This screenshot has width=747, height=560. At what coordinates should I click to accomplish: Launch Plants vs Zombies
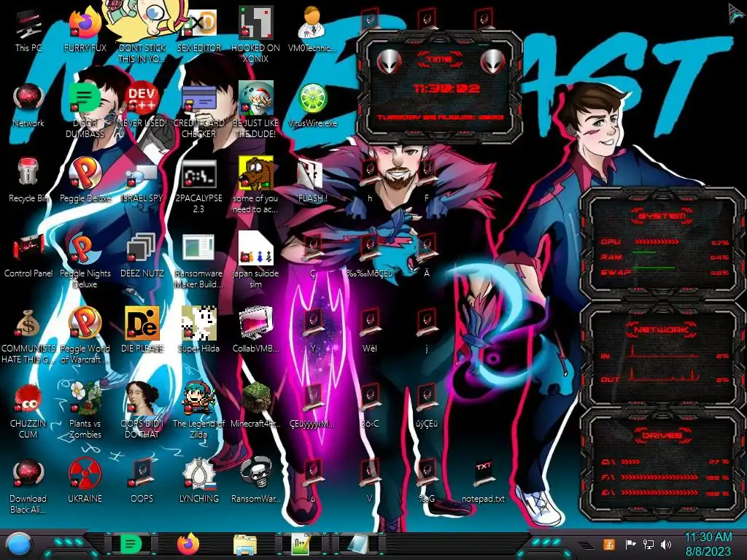pyautogui.click(x=85, y=411)
